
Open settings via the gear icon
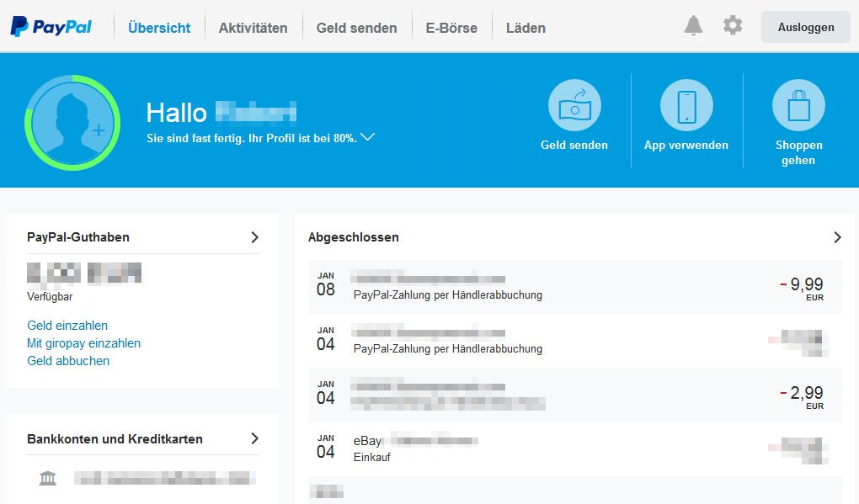[733, 26]
